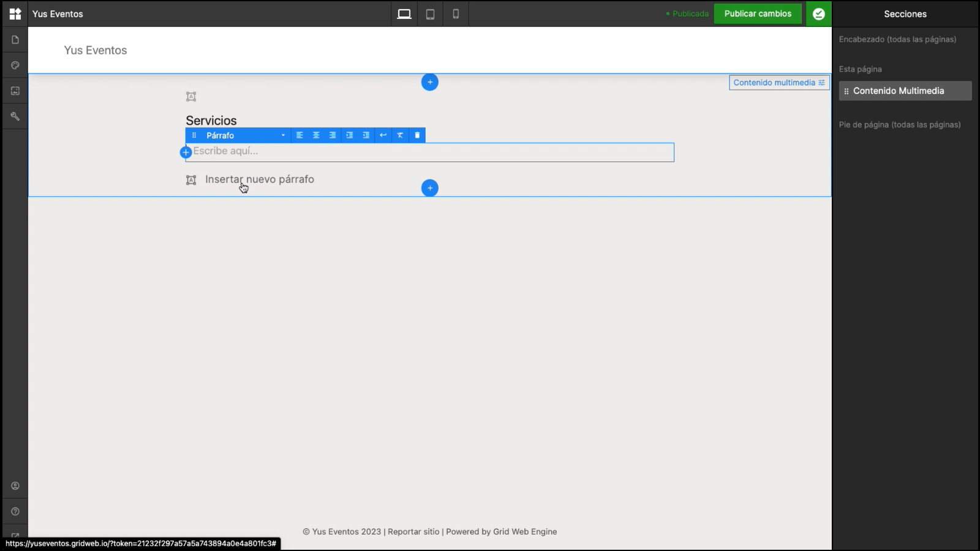The image size is (980, 551).
Task: Click the Escribe aquí text field
Action: 430,152
